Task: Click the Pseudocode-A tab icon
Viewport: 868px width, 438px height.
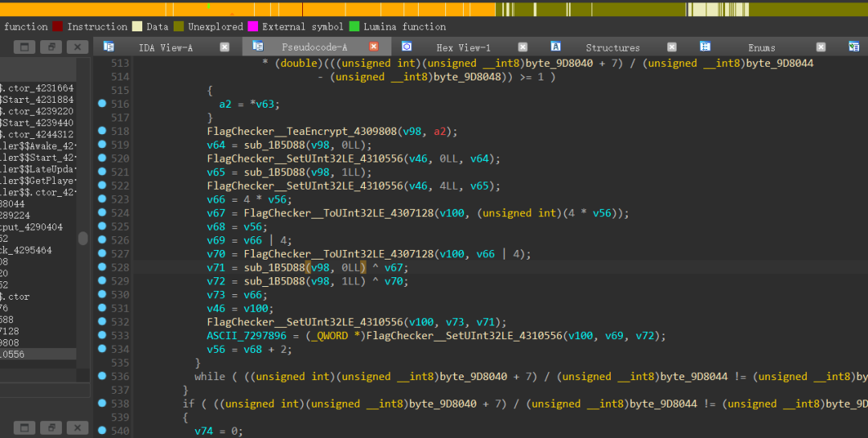Action: pos(257,46)
